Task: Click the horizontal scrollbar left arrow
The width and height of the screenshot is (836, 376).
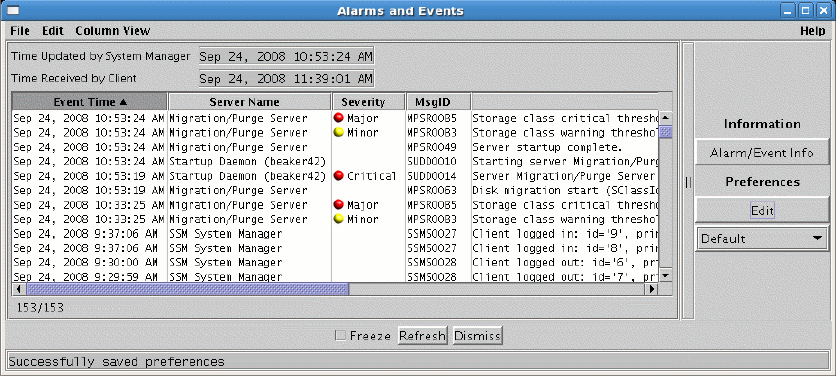Action: pos(19,289)
